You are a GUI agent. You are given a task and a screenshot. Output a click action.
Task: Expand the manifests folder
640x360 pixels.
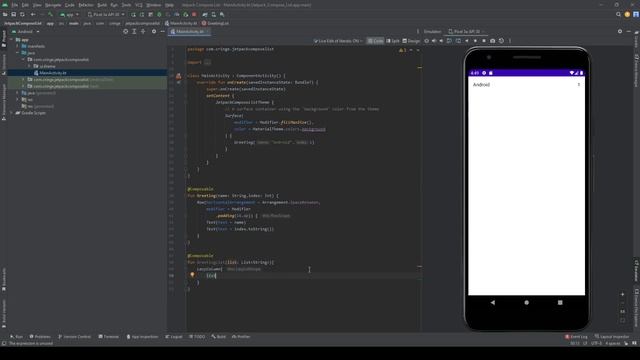point(18,46)
